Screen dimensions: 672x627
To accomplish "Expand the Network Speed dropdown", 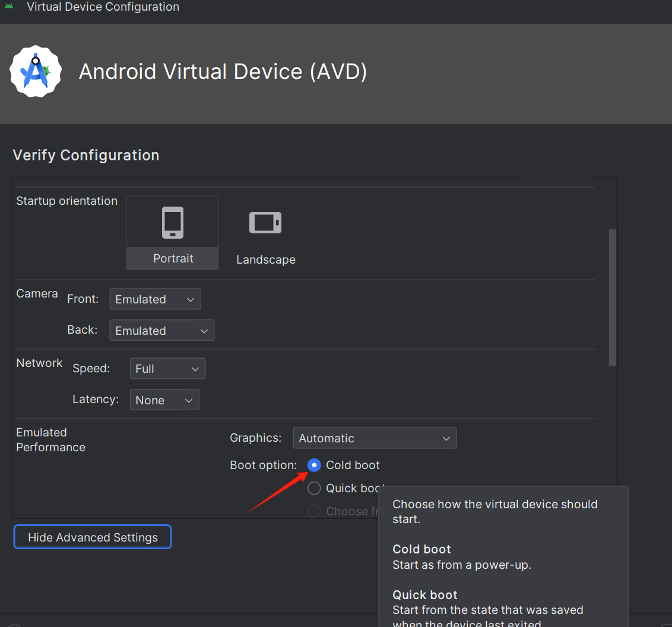I will click(x=167, y=369).
